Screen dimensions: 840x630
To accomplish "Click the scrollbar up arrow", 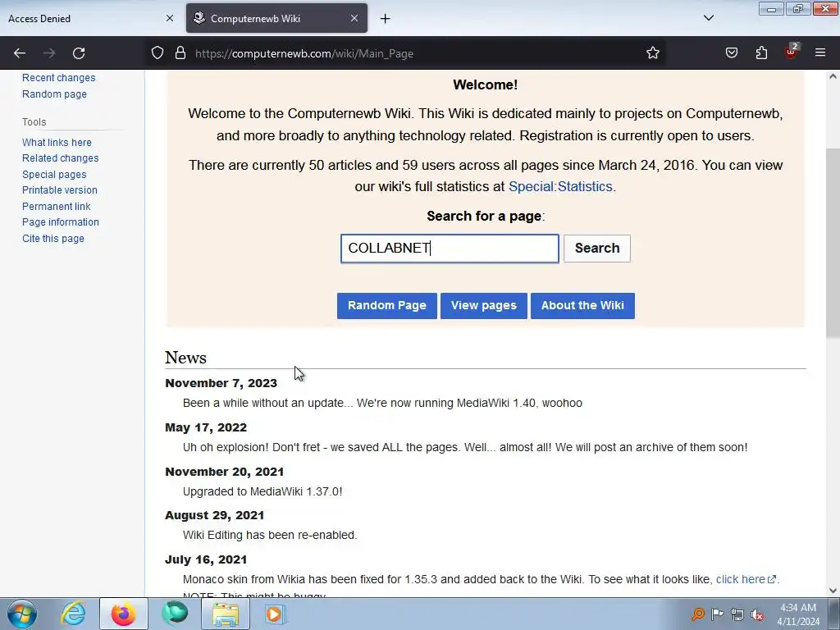I will 833,76.
